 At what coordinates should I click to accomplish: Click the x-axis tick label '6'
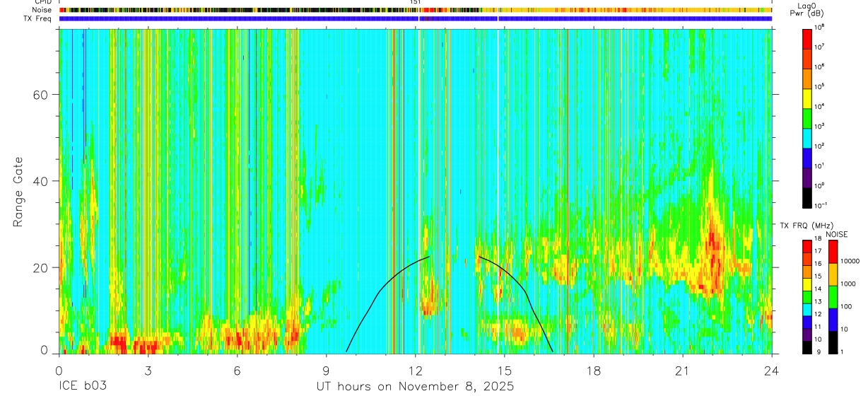click(237, 371)
